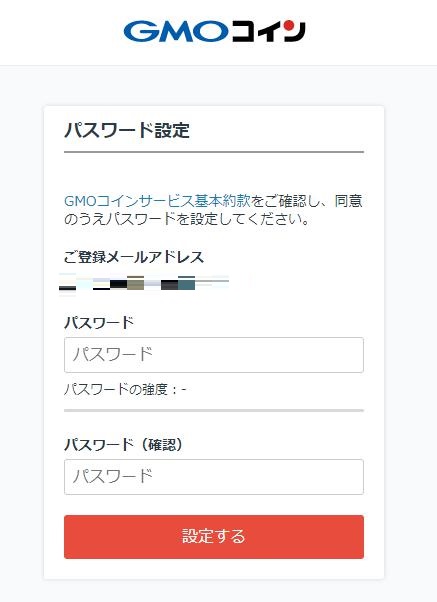This screenshot has height=602, width=437.
Task: Click the gray divider under パスワード設定
Action: (x=214, y=152)
